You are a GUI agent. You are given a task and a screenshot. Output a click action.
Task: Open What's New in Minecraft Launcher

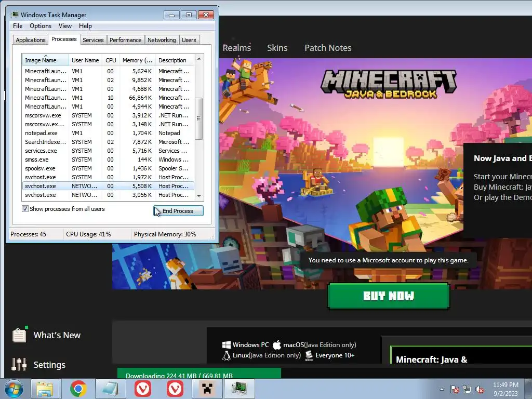tap(47, 335)
